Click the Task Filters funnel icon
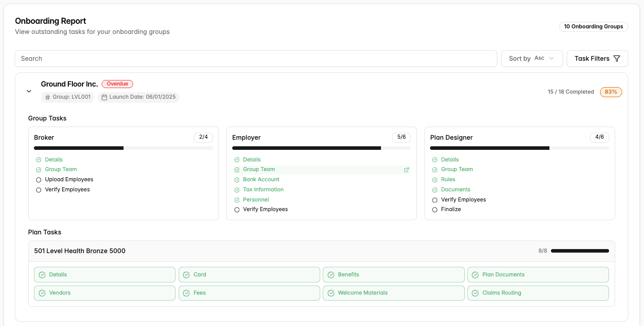This screenshot has width=644, height=326. pos(617,59)
